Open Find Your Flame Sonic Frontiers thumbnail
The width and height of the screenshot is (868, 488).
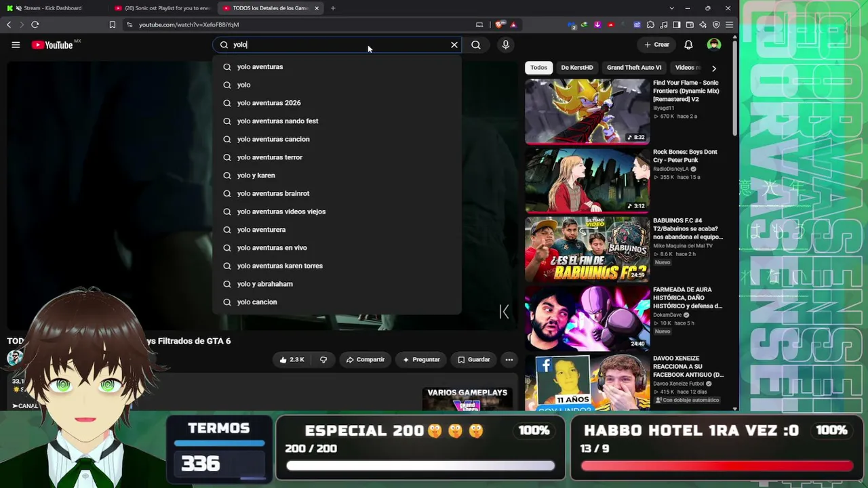[x=587, y=111]
